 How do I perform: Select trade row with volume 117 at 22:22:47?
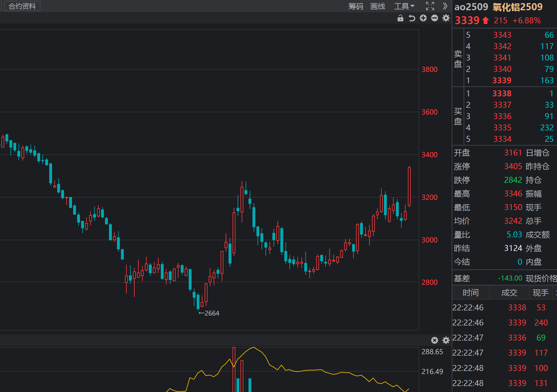tap(504, 353)
